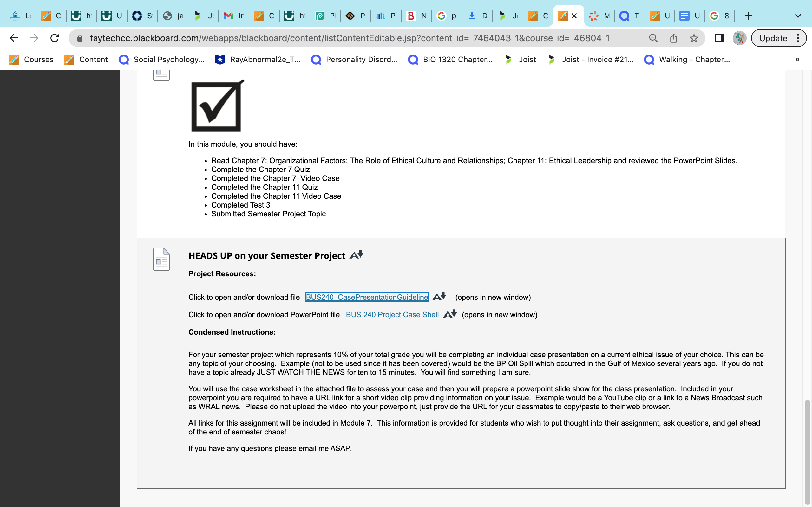
Task: Click alternative formats icon after CasePresentationGuideline link
Action: pyautogui.click(x=439, y=296)
